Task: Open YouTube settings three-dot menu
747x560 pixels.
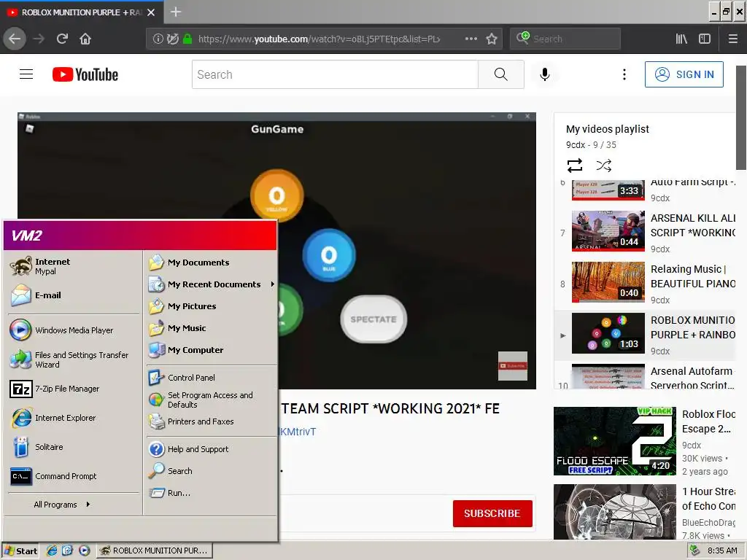Action: [624, 74]
